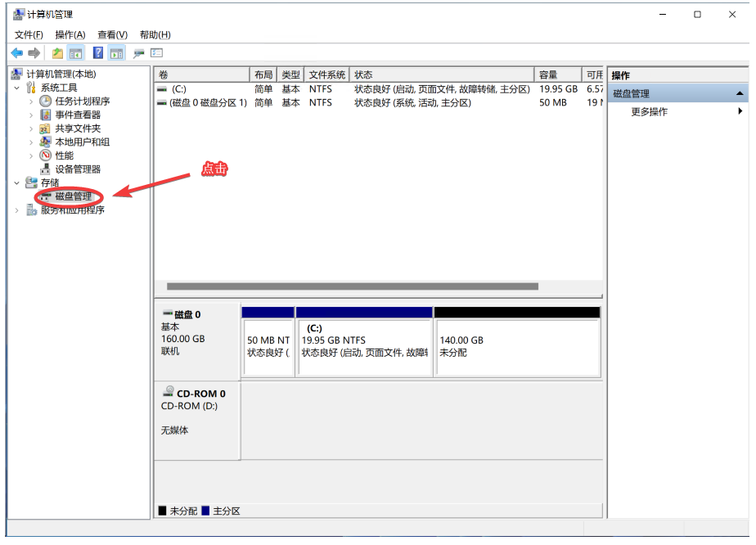Image resolution: width=756 pixels, height=545 pixels.
Task: Collapse the 磁盘管理 actions section header
Action: tap(740, 94)
